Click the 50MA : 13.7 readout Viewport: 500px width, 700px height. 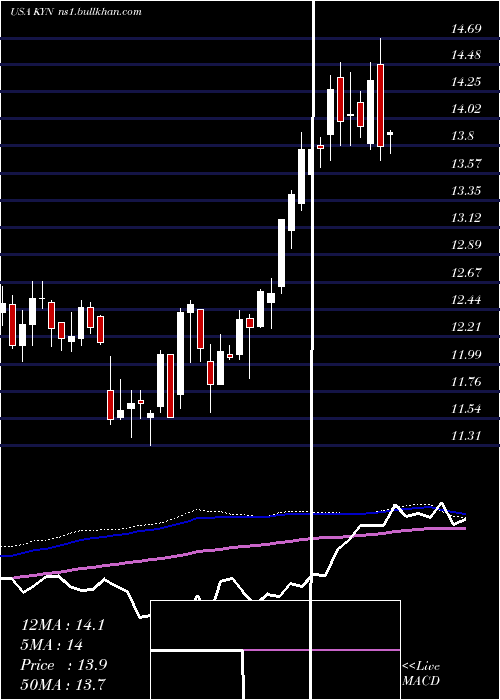(x=63, y=684)
